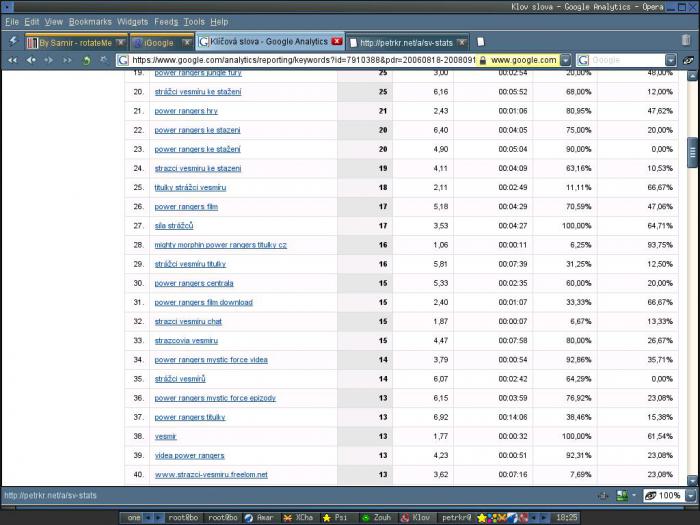Image resolution: width=700 pixels, height=525 pixels.
Task: Click the Google icon in the search box
Action: (x=583, y=60)
